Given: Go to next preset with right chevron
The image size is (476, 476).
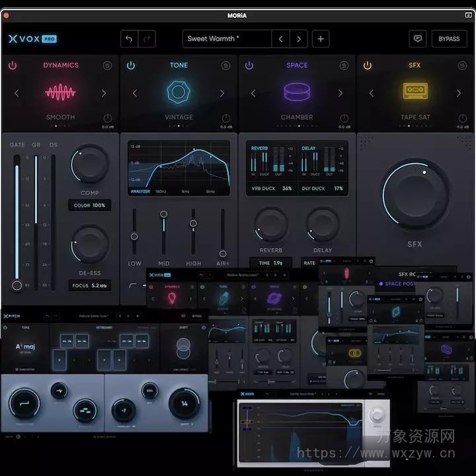Looking at the screenshot, I should 299,39.
